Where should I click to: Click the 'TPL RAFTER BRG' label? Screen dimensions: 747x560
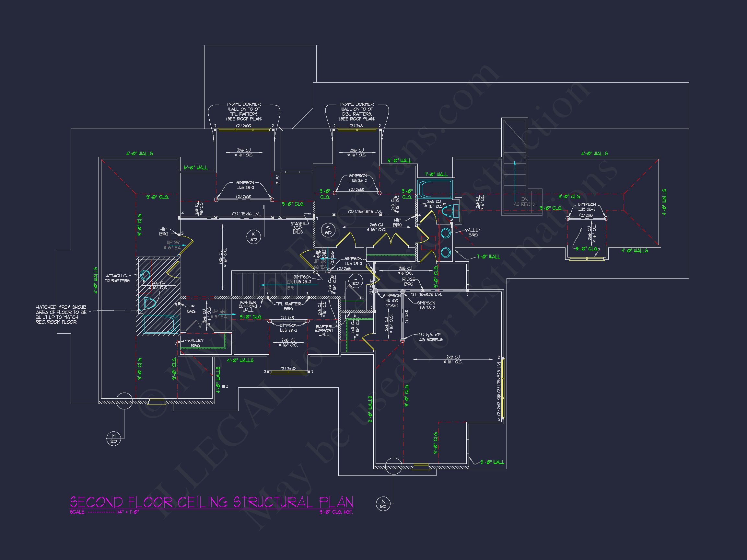(288, 306)
